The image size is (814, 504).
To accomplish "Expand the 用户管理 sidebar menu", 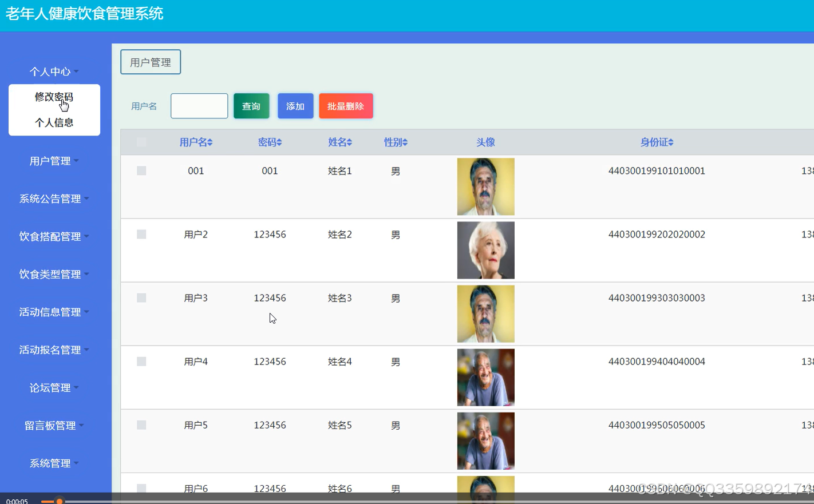I will click(54, 161).
